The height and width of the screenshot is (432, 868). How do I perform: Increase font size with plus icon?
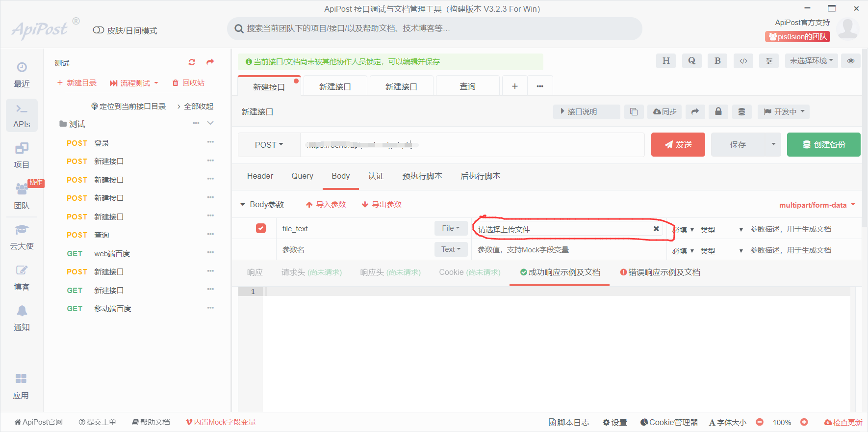[x=804, y=422]
